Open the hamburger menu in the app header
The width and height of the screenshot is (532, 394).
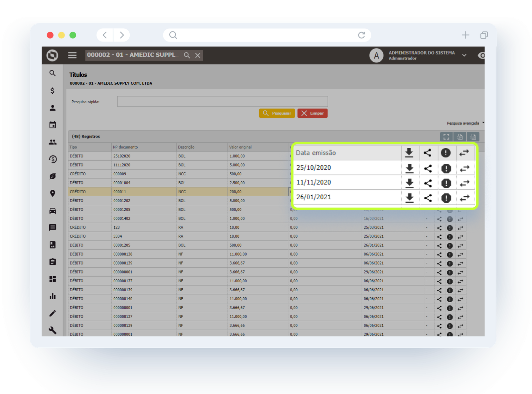72,55
